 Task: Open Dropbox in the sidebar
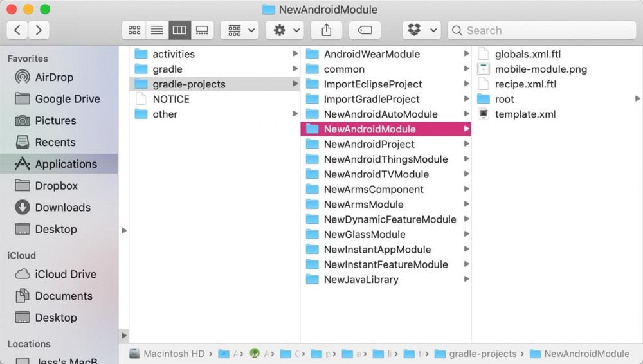click(59, 185)
